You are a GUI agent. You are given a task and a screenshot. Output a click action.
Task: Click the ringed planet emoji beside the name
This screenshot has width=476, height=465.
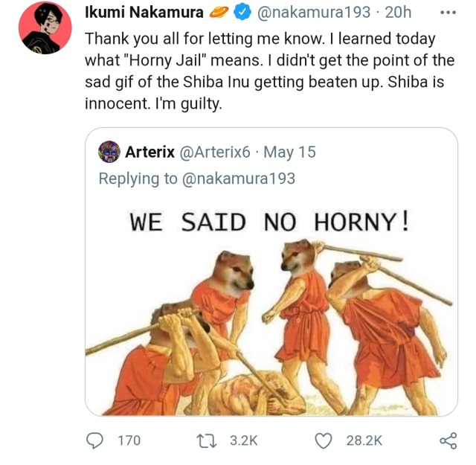click(220, 12)
